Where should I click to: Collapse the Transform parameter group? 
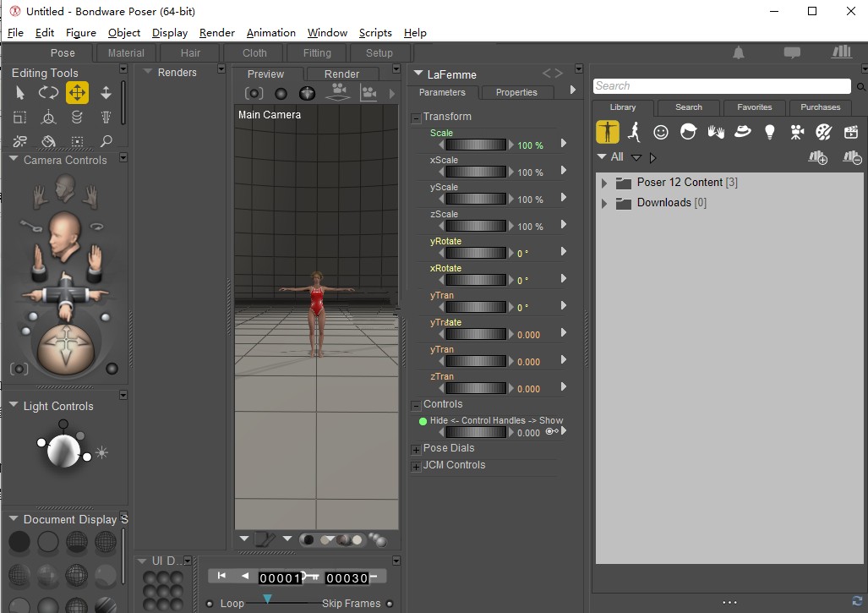(x=416, y=118)
